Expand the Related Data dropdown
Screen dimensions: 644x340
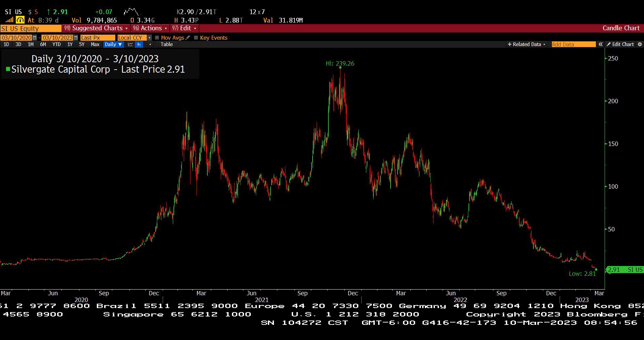526,44
